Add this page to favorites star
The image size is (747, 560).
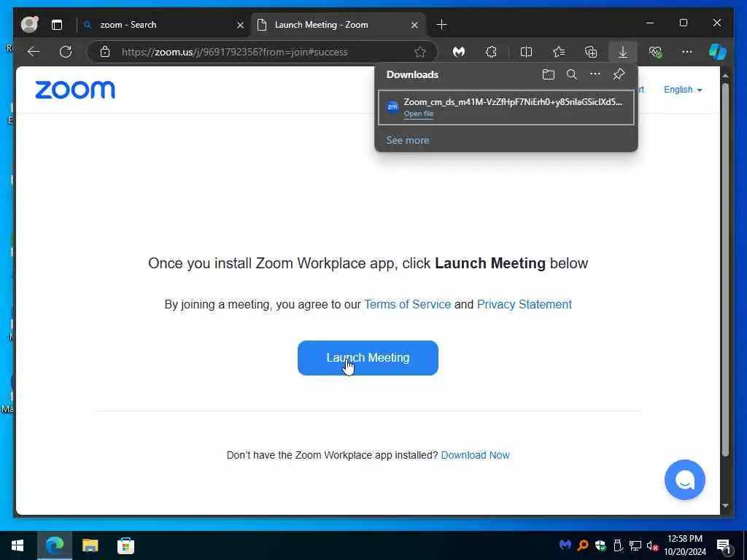(419, 52)
